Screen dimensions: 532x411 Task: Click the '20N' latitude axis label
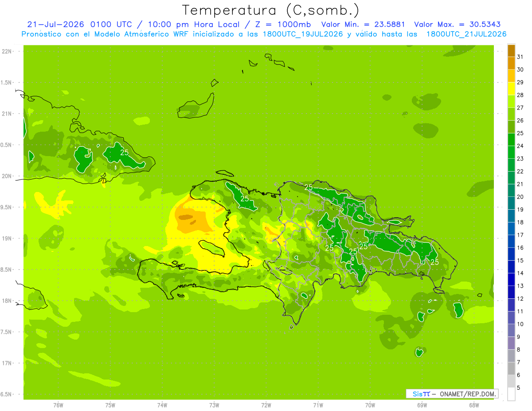8,176
